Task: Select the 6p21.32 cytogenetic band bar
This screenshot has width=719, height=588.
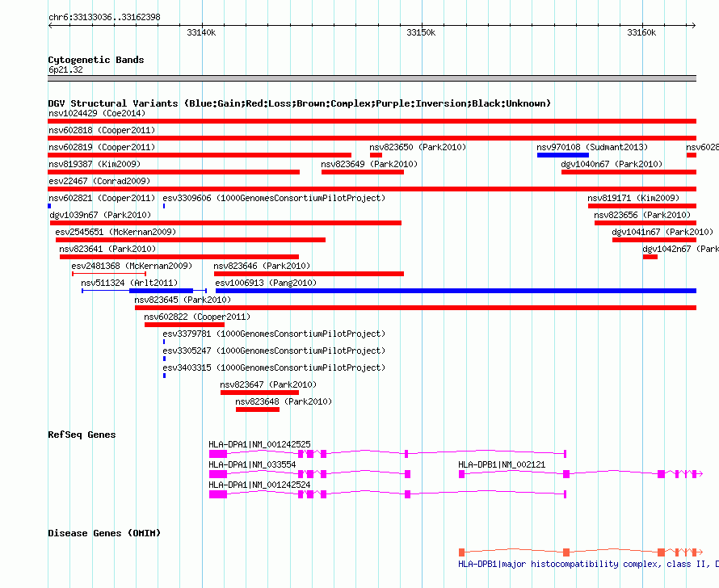Action: 372,78
